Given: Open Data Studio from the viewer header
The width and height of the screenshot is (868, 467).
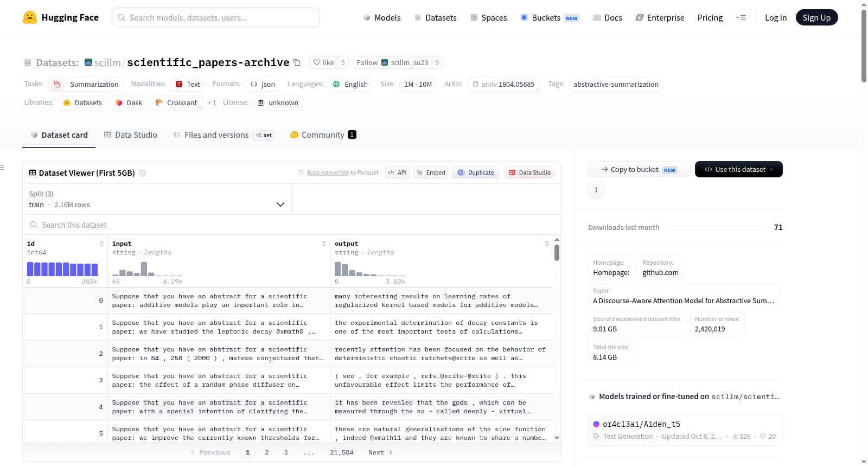Looking at the screenshot, I should point(529,172).
